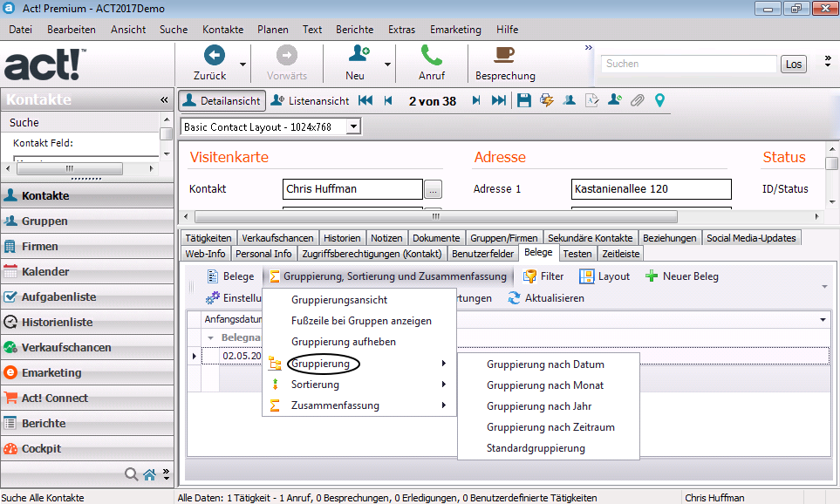
Task: Open Act! Connect in navigation sidebar
Action: (x=87, y=398)
